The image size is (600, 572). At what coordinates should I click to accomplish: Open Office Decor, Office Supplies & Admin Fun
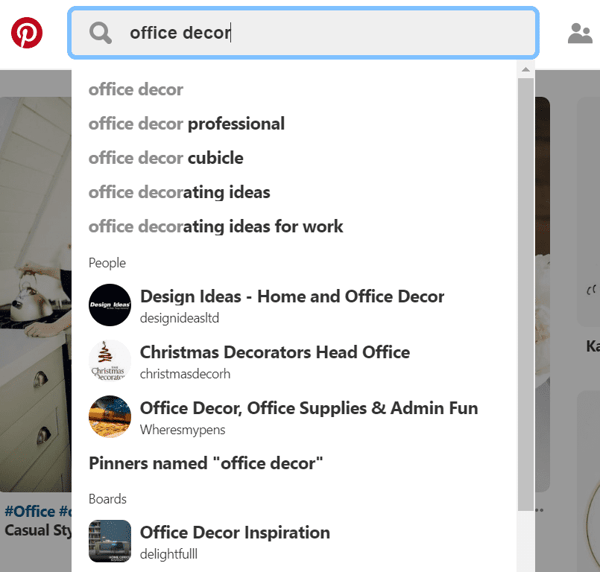coord(309,408)
